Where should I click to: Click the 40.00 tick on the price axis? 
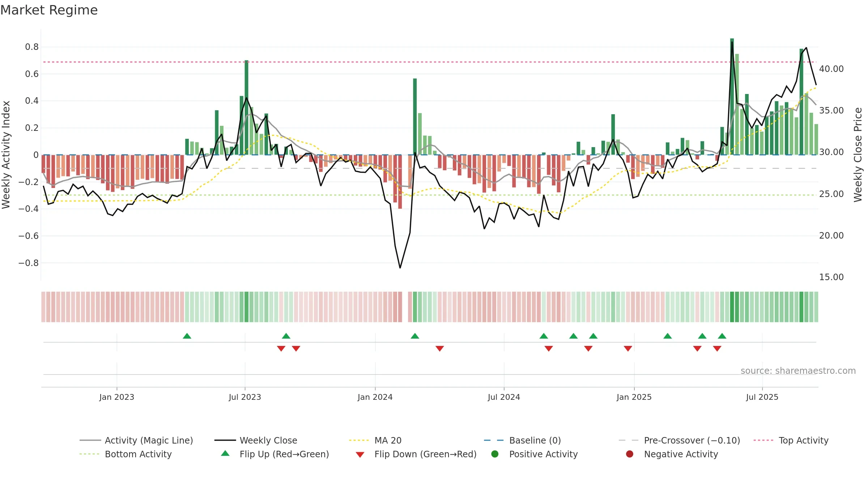coord(831,69)
